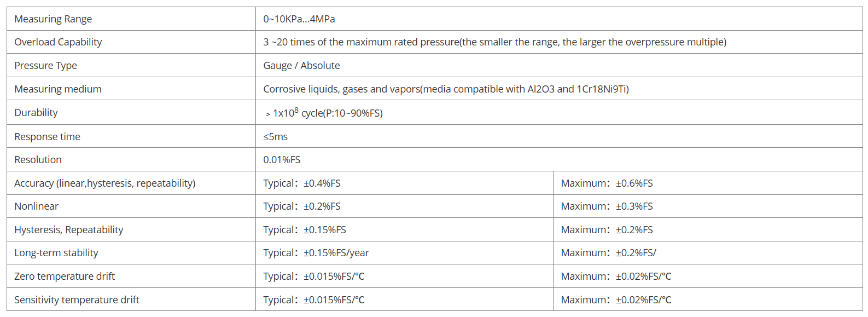
Task: Click the Measuring Range label cell
Action: (x=131, y=19)
